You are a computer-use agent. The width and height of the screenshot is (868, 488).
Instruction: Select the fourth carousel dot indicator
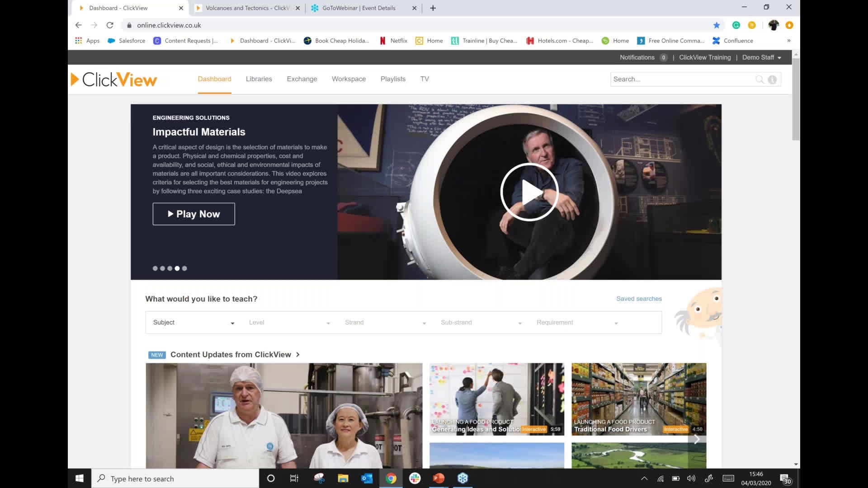click(177, 268)
